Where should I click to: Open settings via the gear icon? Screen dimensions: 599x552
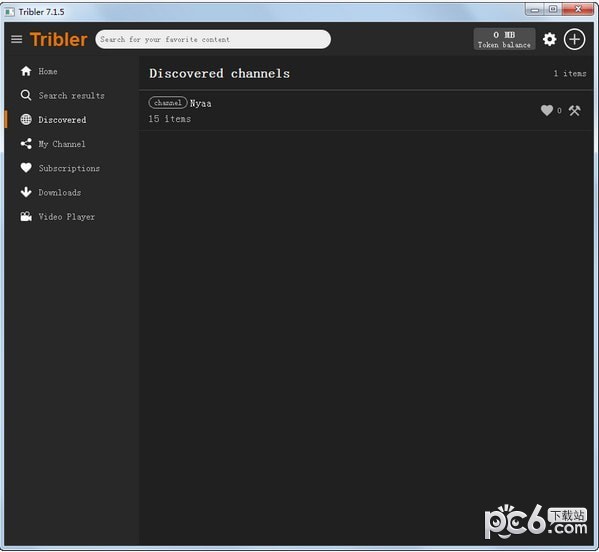pyautogui.click(x=549, y=39)
